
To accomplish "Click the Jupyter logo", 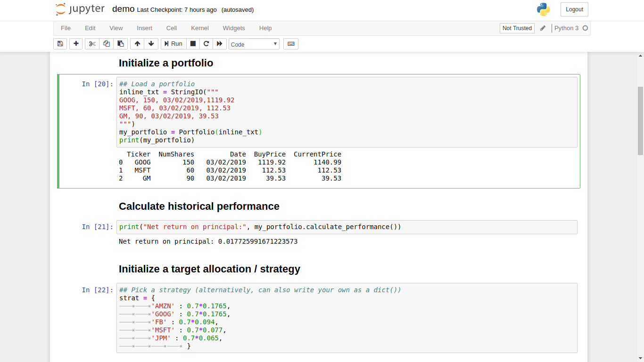I will click(x=79, y=9).
